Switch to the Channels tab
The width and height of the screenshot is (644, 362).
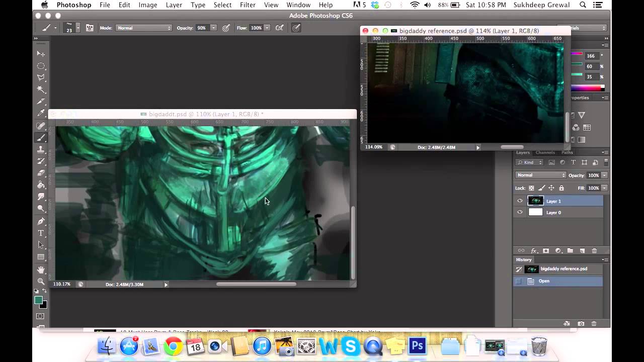coord(545,152)
